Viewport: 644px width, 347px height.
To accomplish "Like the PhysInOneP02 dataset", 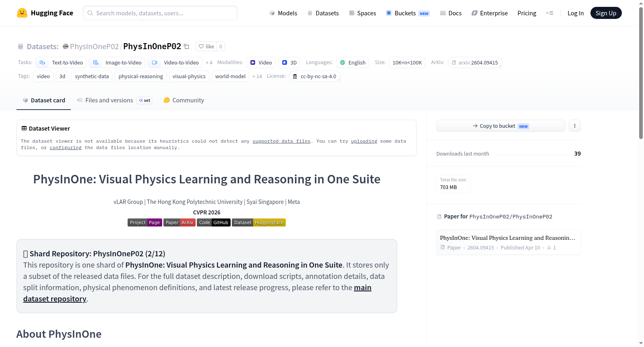I will [206, 46].
